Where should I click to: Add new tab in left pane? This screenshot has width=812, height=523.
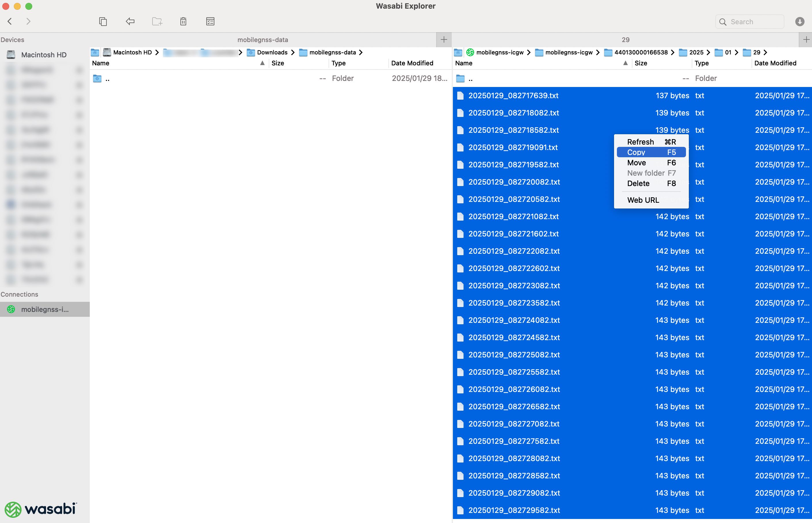pos(444,40)
